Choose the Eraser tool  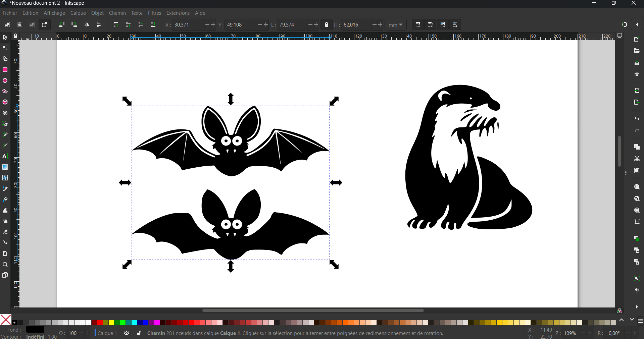pos(5,232)
